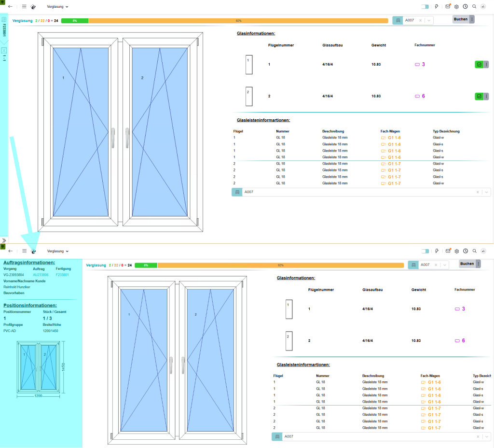This screenshot has height=448, width=494.
Task: Open the hamburger menu in the upper header
Action: tap(24, 7)
